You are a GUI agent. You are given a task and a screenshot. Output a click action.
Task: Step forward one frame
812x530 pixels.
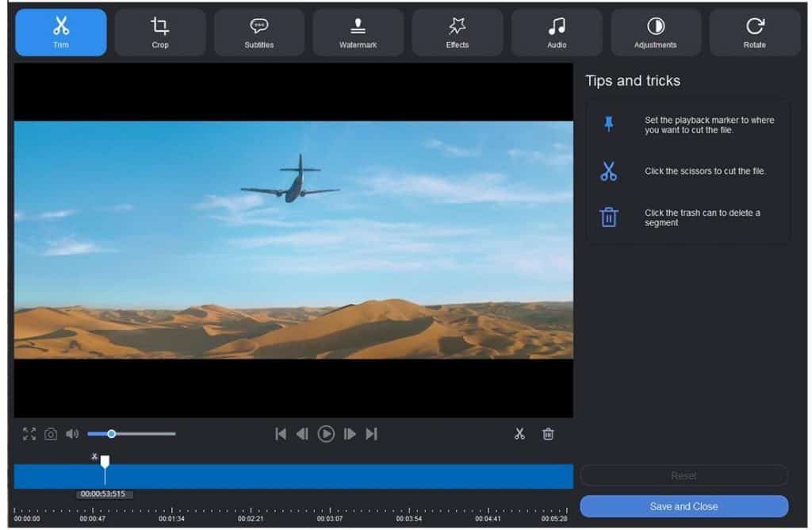[x=350, y=434]
